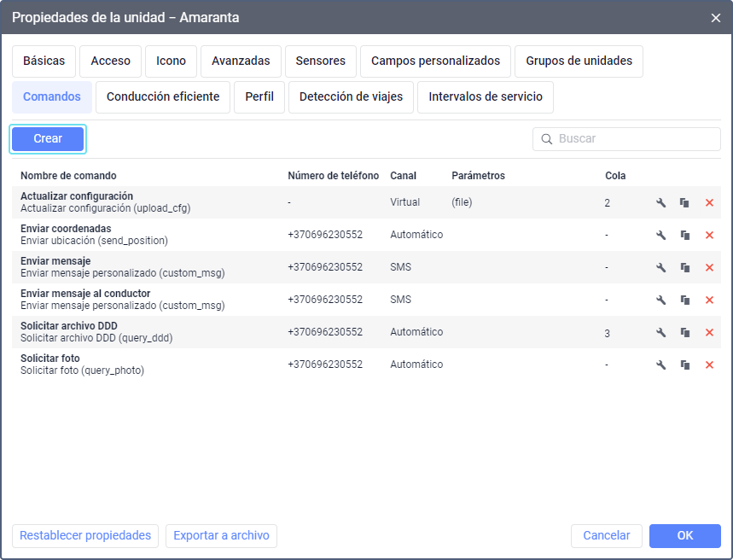The height and width of the screenshot is (560, 733).
Task: Delete the Actualizar configuración command
Action: point(709,202)
